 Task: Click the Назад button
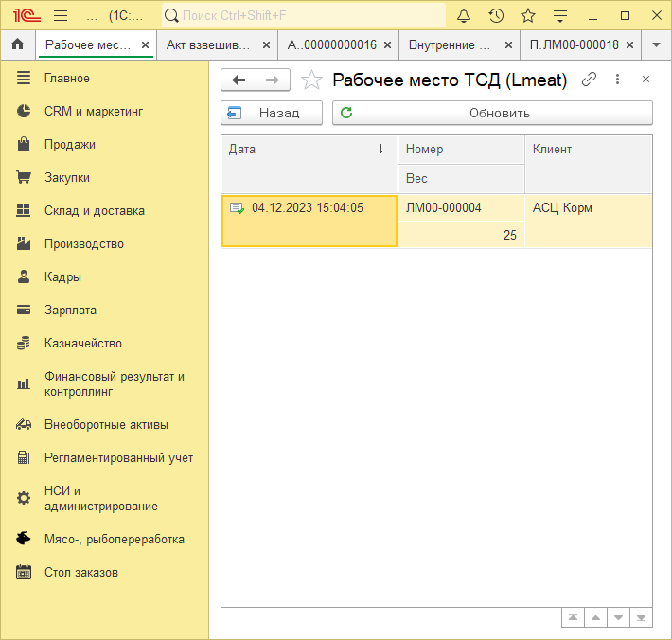(x=272, y=113)
